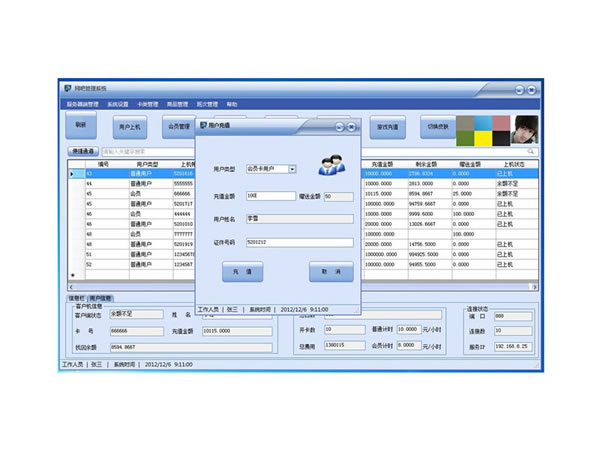Click the 用户上机 toolbar button
Image resolution: width=600 pixels, height=450 pixels.
(130, 127)
